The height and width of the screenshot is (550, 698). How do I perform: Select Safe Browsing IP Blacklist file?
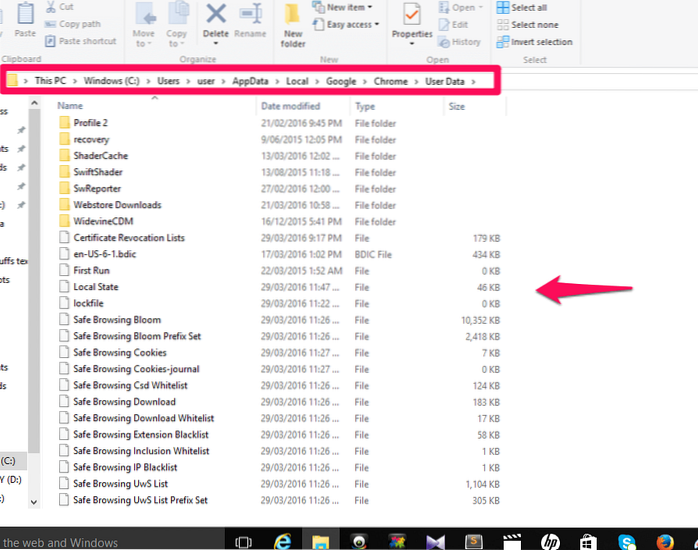(125, 467)
